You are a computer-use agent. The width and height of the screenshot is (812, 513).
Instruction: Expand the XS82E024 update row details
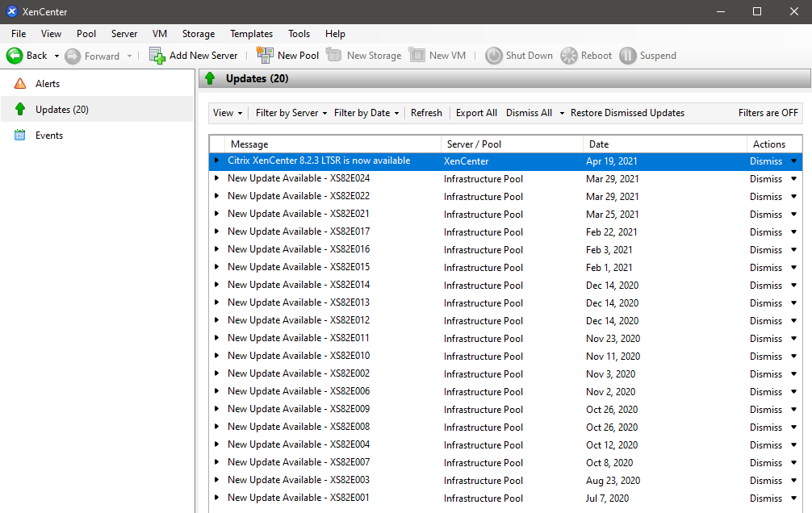click(216, 178)
